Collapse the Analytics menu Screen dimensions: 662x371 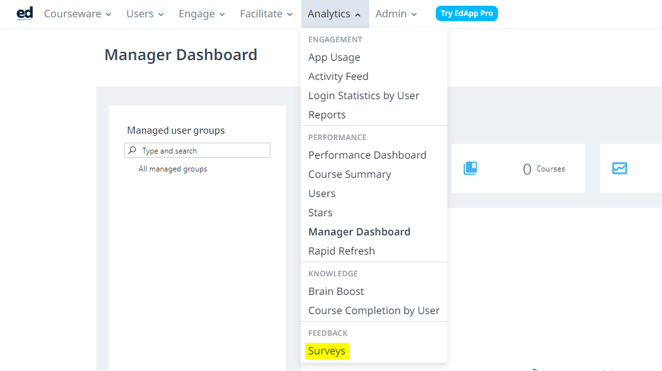coord(334,14)
